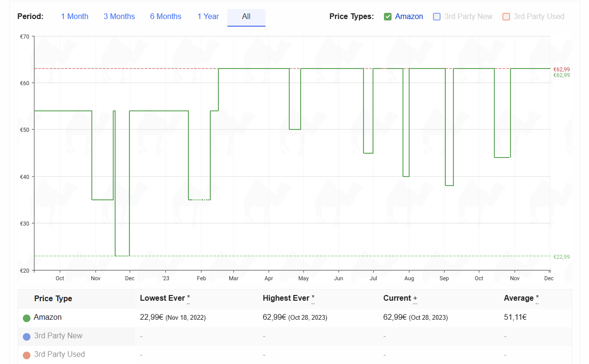Enable the 3rd Party Used checkbox
The image size is (589, 364).
pos(506,17)
